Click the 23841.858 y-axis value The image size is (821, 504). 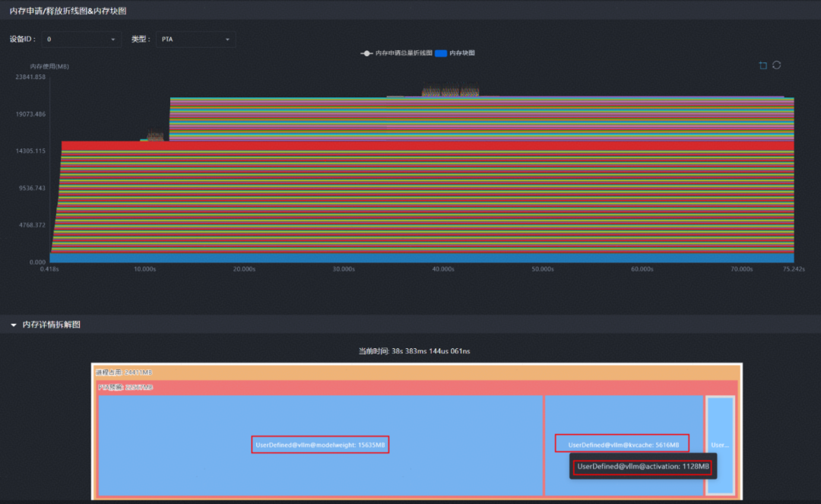click(x=30, y=77)
